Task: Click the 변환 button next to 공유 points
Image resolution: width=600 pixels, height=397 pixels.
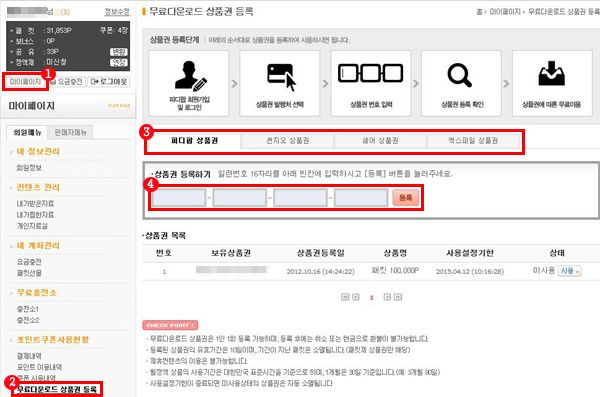Action: [119, 52]
